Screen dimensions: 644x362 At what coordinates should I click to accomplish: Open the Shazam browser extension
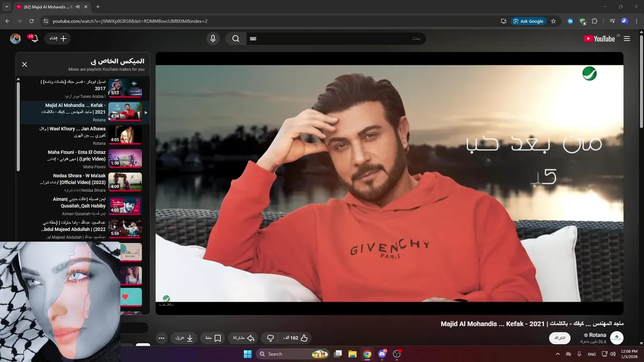[570, 21]
